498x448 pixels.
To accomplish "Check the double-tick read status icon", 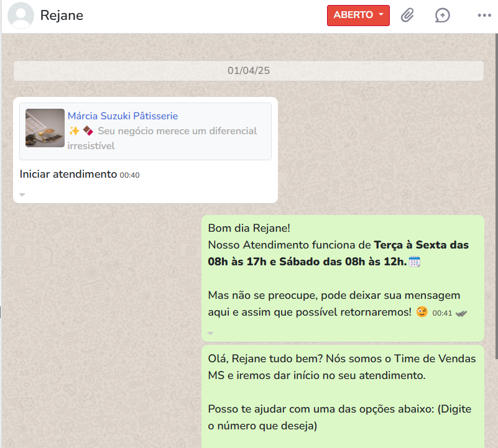I will 461,313.
